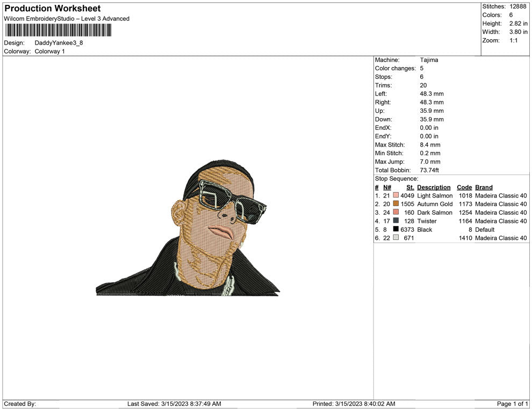Click the barcode under the header
532x409 pixels.
[x=57, y=31]
